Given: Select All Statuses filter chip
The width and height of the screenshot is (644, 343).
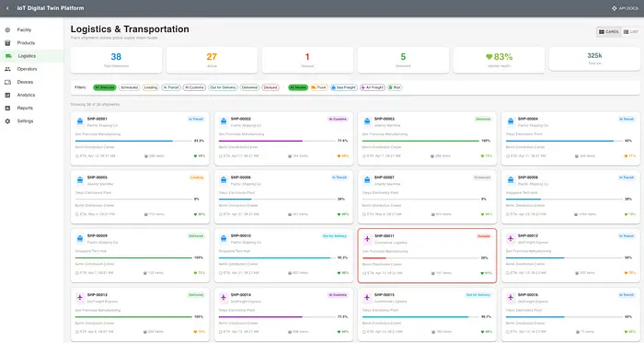Looking at the screenshot, I should pos(105,87).
